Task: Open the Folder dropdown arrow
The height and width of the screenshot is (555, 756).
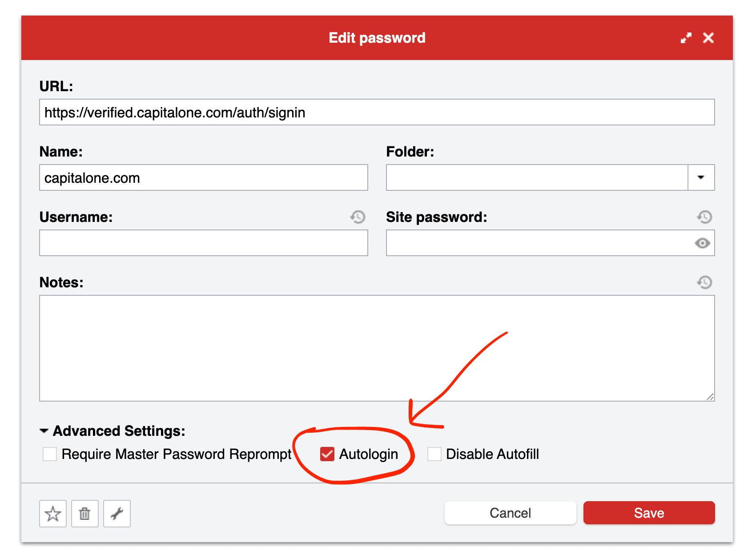Action: click(x=702, y=177)
